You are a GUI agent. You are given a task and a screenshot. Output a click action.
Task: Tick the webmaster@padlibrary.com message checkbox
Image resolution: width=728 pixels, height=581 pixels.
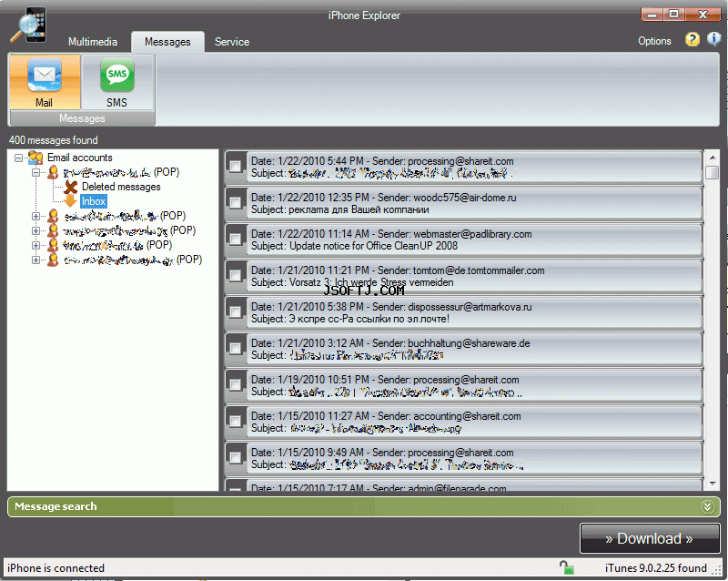[x=236, y=239]
